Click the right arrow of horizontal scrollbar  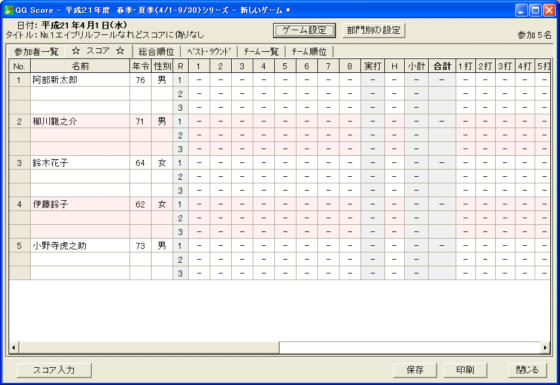pos(545,348)
